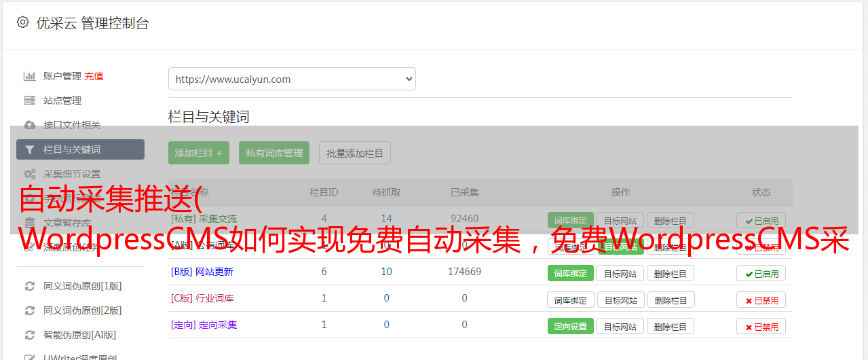Image resolution: width=868 pixels, height=360 pixels.
Task: Toggle 已启用 status for 采集交流 row
Action: pos(761,220)
